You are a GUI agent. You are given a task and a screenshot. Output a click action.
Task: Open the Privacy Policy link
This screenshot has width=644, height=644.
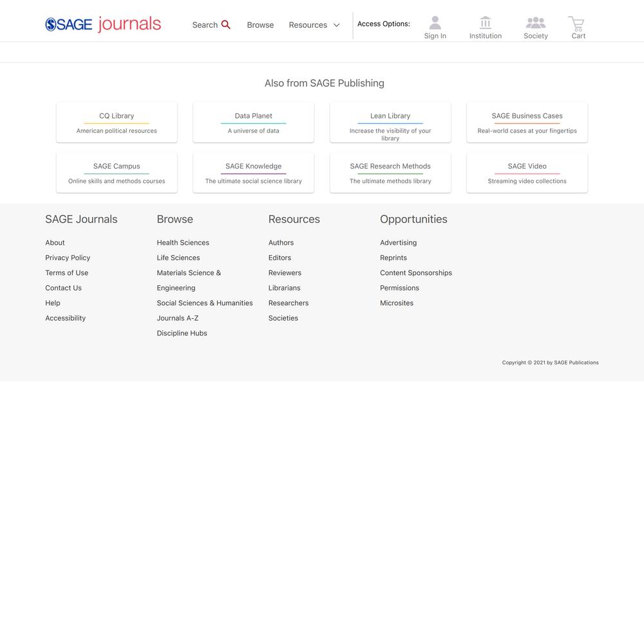(68, 258)
